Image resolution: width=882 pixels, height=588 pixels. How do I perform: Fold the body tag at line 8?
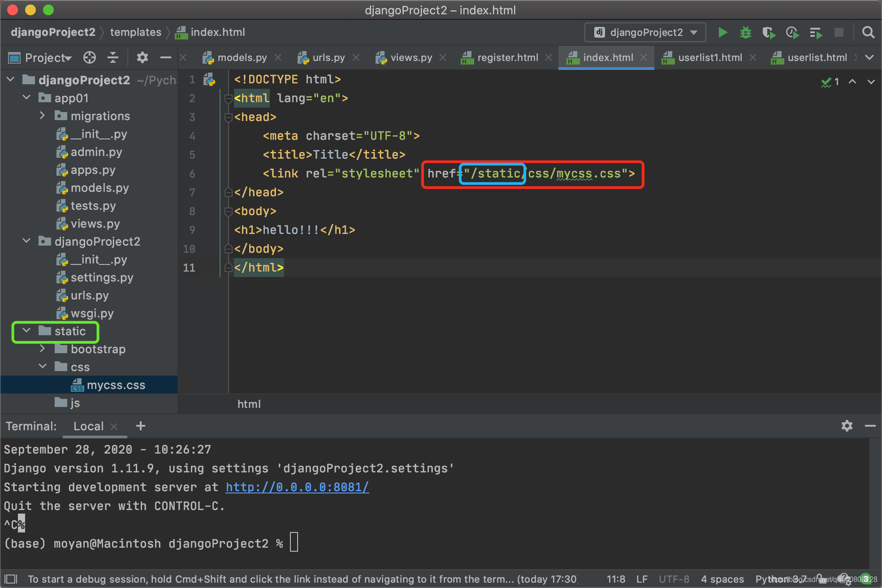coord(228,212)
